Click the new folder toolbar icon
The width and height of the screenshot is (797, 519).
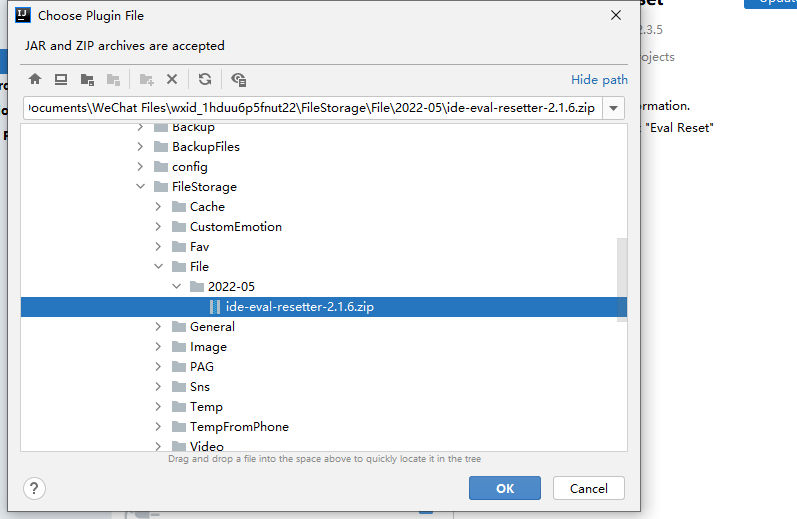pyautogui.click(x=146, y=79)
